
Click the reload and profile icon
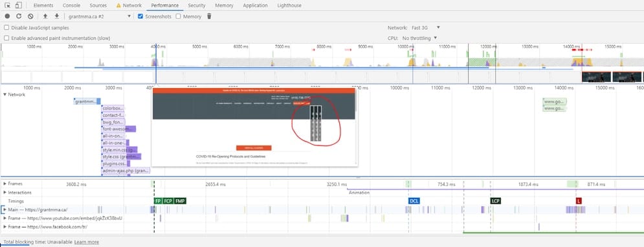(19, 16)
